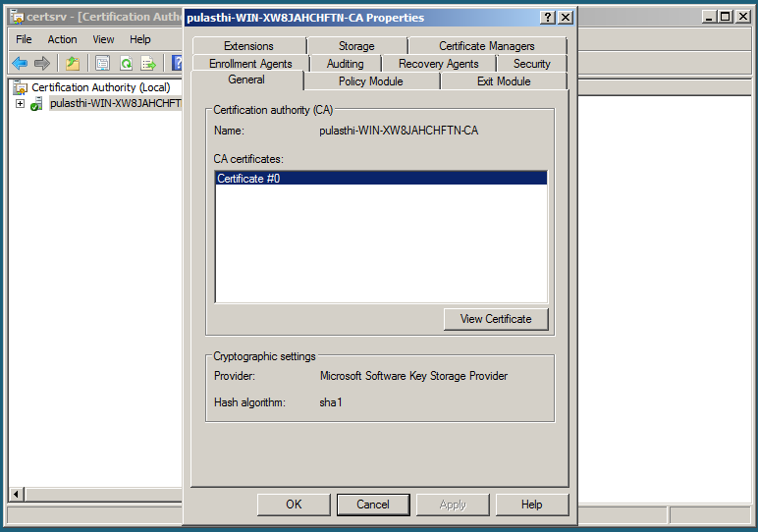Select the General tab
This screenshot has width=758, height=532.
[x=246, y=80]
